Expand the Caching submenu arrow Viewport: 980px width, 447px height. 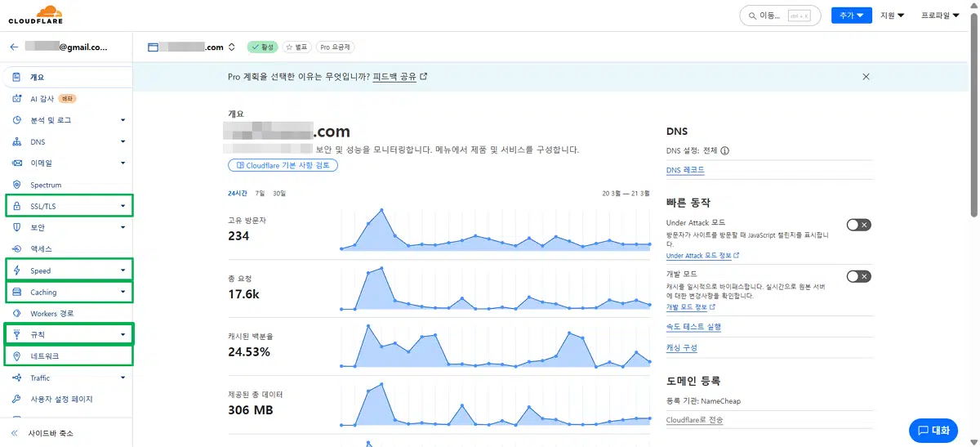[123, 292]
